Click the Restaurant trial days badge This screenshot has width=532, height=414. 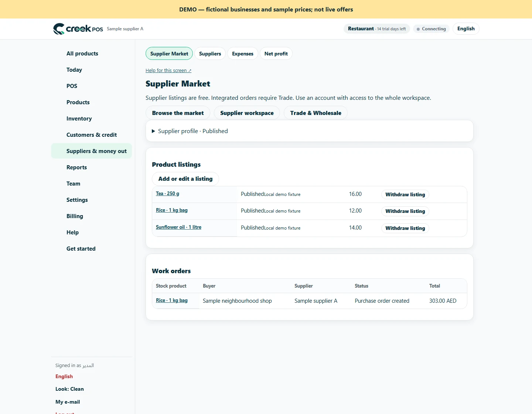[377, 29]
